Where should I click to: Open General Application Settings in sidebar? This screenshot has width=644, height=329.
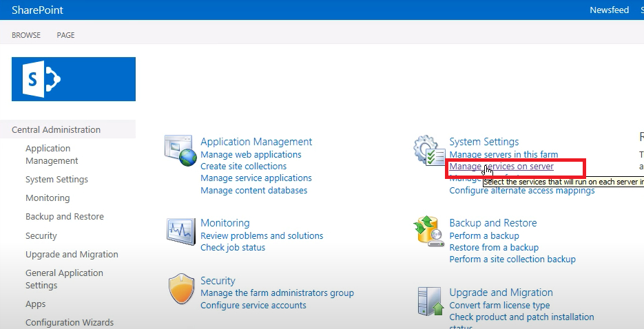(x=64, y=279)
